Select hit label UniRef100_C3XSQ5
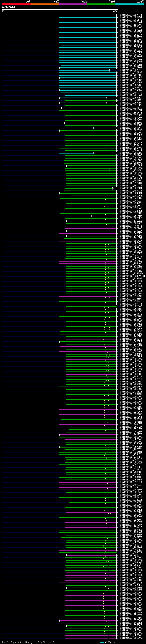 tap(131, 175)
